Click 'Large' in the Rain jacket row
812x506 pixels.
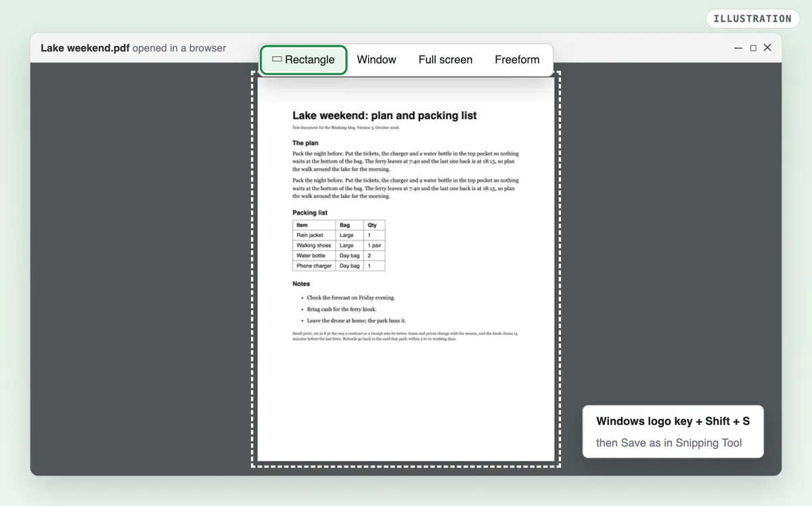pos(350,235)
